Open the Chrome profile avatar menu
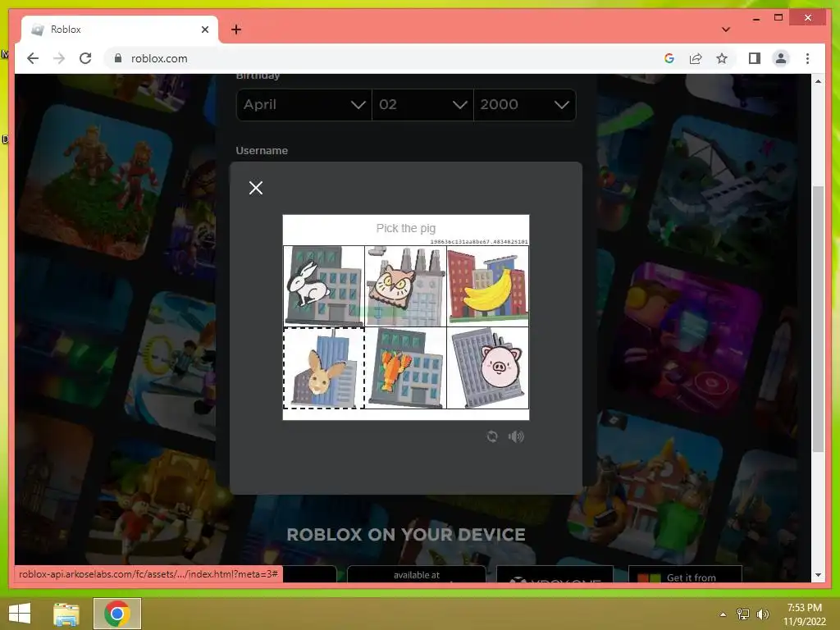840x630 pixels. [x=781, y=58]
